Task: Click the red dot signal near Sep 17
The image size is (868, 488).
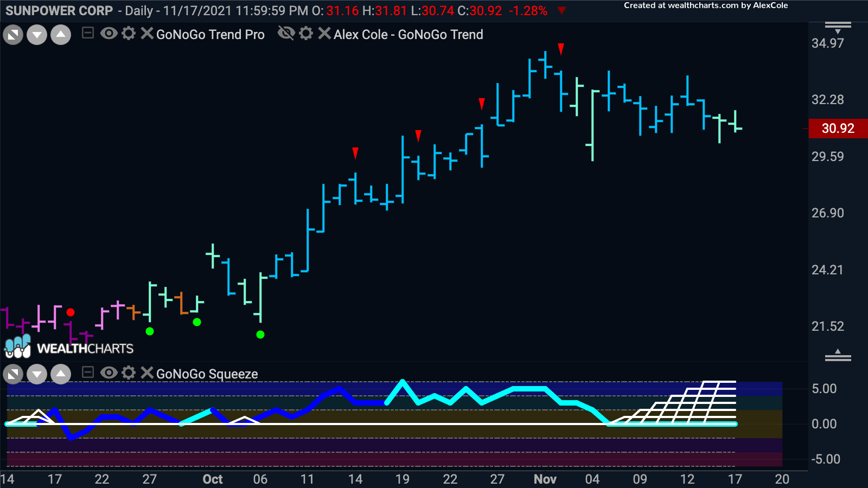Action: (71, 312)
